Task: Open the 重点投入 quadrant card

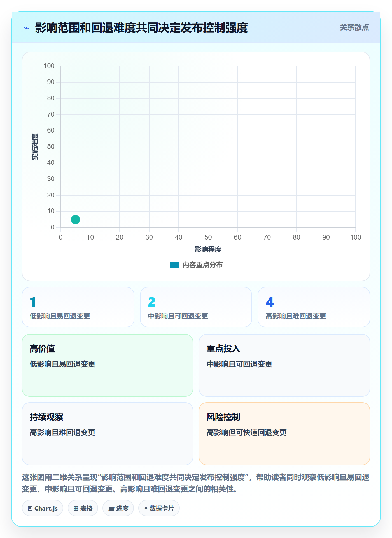Action: pyautogui.click(x=284, y=365)
